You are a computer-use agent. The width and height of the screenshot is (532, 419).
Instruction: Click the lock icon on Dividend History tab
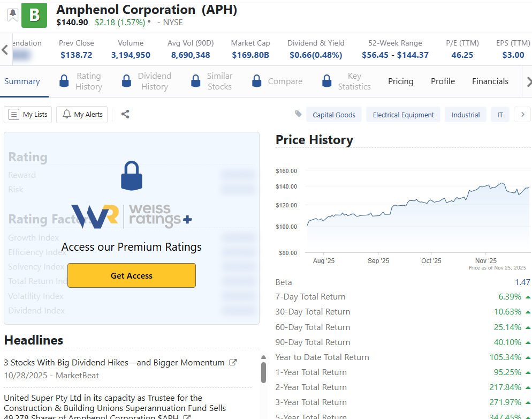(x=126, y=81)
